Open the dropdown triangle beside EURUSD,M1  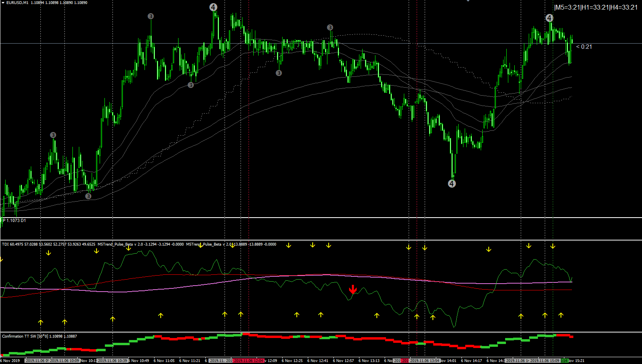coord(3,3)
